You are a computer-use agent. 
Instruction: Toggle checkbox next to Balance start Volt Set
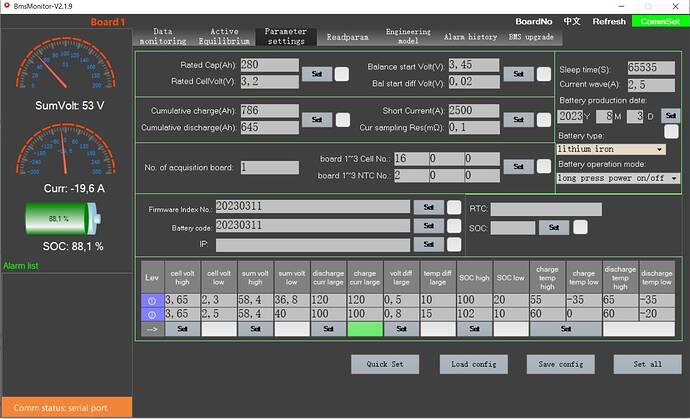pos(544,74)
